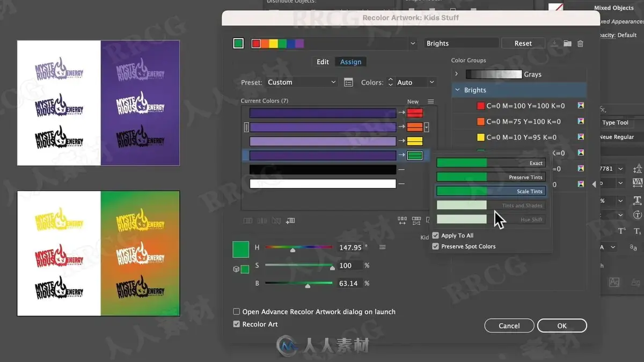This screenshot has height=362, width=644.
Task: Choose the Scale Tints colorization method
Action: click(491, 191)
